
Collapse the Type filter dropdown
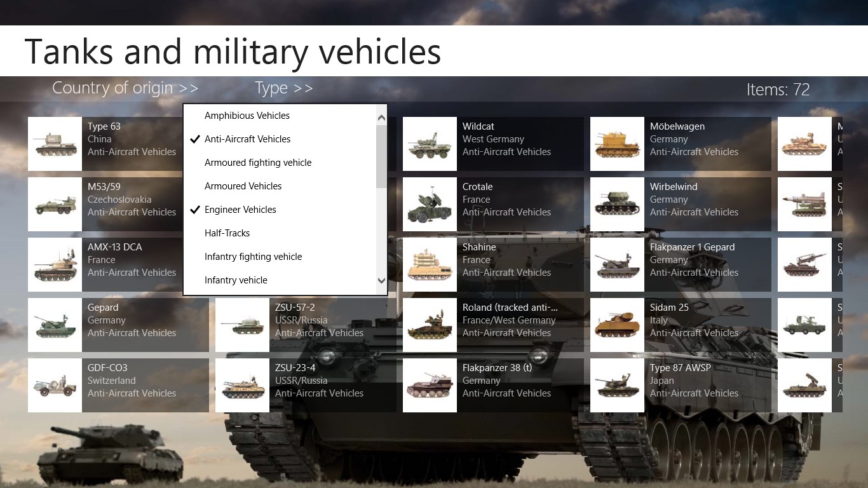[283, 88]
